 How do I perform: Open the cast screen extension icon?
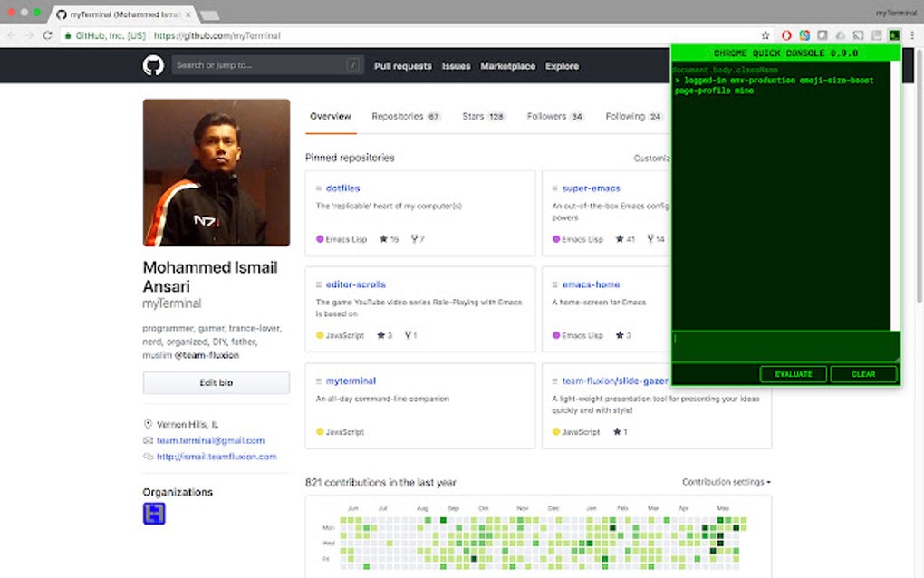click(859, 35)
